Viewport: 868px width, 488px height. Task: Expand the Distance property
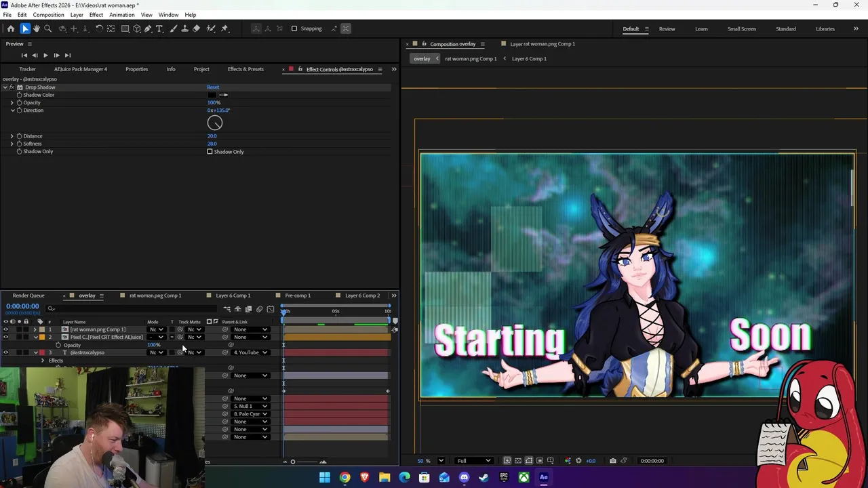(12, 136)
